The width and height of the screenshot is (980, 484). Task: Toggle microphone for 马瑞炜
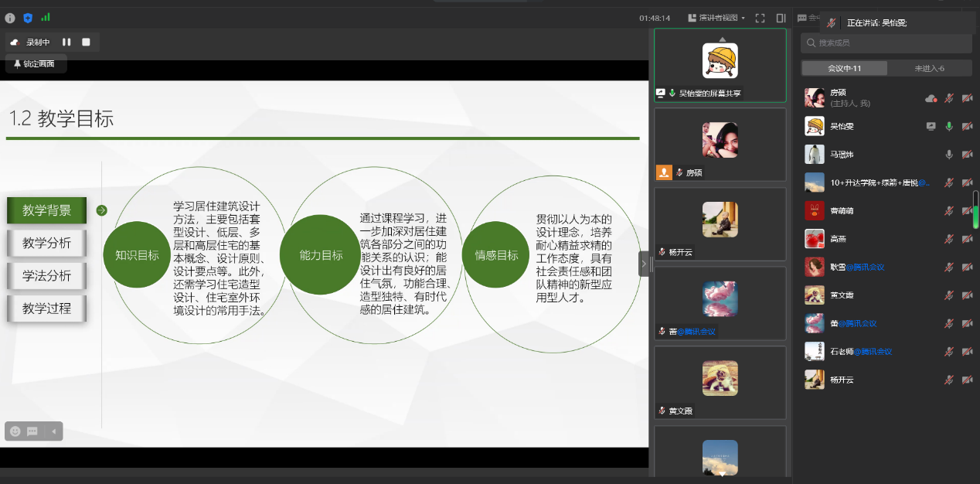(x=949, y=155)
